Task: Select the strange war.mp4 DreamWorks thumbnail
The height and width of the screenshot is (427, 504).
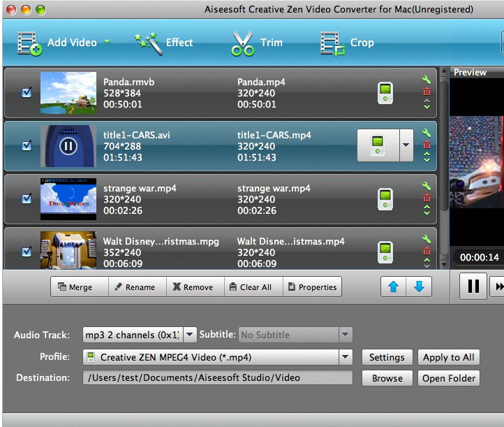Action: [x=68, y=199]
